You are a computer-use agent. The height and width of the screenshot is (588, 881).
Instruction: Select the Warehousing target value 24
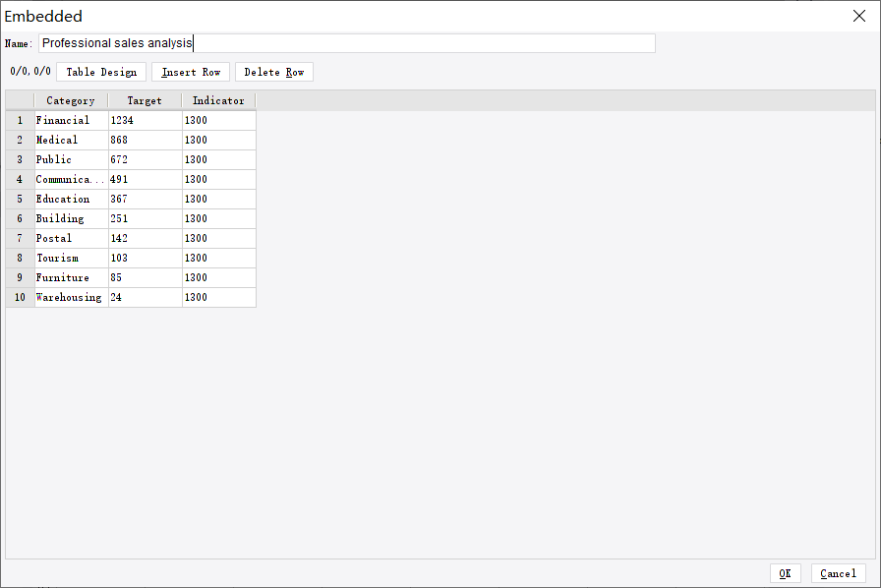[x=144, y=297]
